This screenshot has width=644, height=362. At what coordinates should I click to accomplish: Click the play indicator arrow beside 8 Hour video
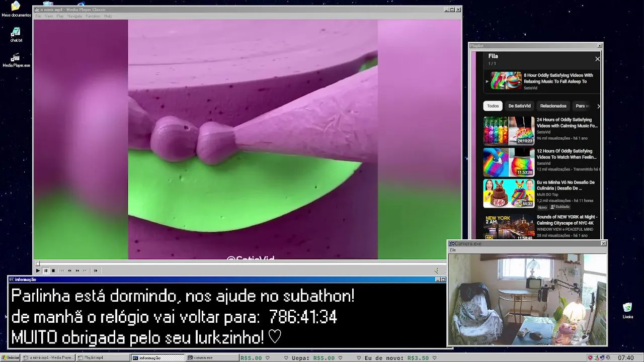click(487, 81)
